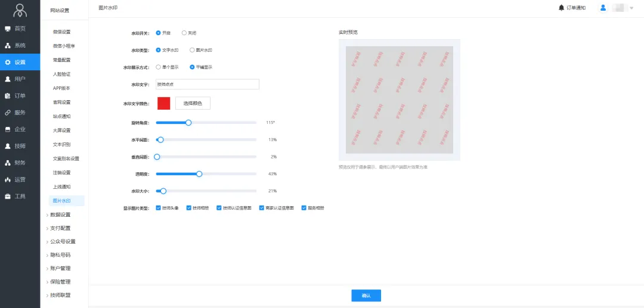The height and width of the screenshot is (308, 644).
Task: Click the 选择颜色 button
Action: pyautogui.click(x=193, y=103)
